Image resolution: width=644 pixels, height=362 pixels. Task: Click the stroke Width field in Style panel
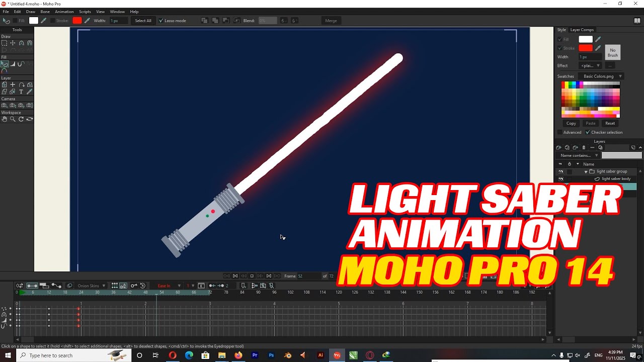coord(590,57)
